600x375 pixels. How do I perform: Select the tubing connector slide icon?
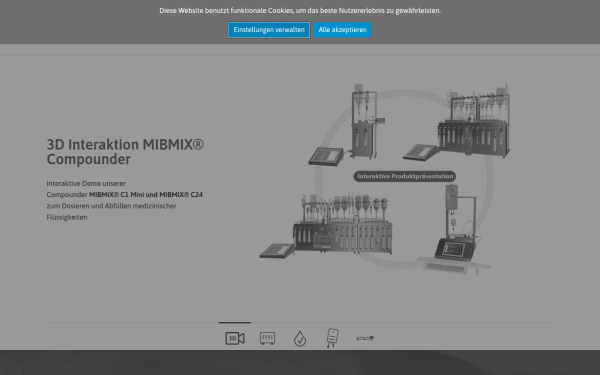tap(365, 338)
